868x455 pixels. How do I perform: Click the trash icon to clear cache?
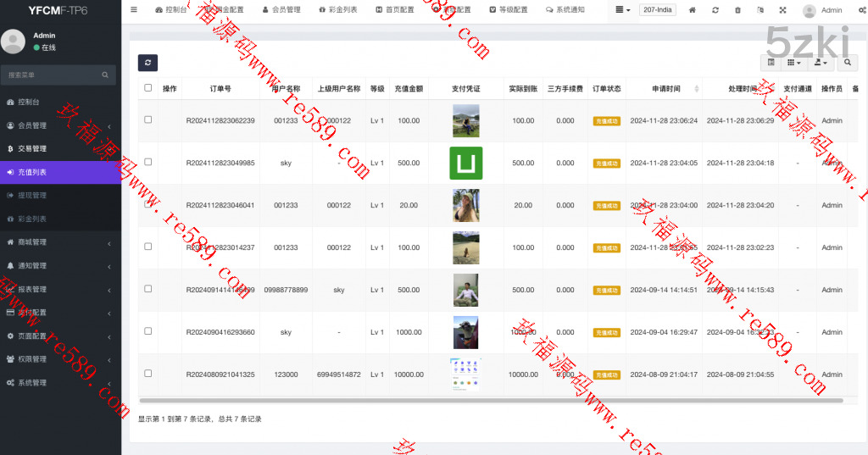(x=737, y=10)
